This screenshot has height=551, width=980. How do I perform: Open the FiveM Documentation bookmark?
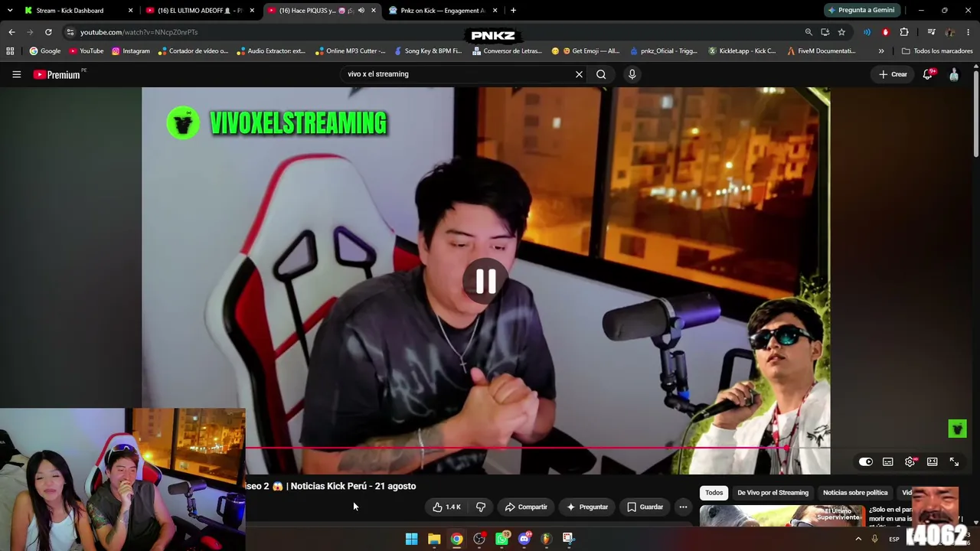click(x=822, y=51)
